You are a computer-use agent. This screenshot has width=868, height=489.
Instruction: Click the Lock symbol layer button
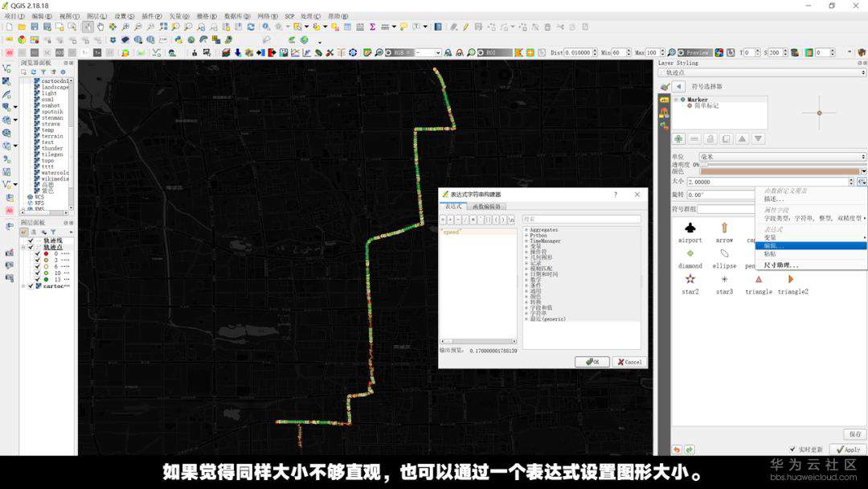pos(710,138)
